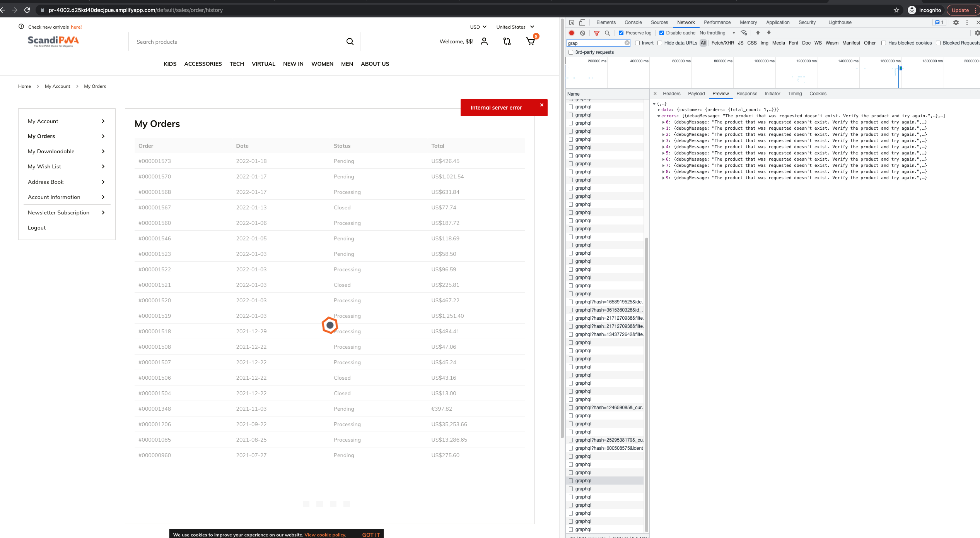Open the Console panel in DevTools
This screenshot has height=538, width=980.
(x=633, y=22)
